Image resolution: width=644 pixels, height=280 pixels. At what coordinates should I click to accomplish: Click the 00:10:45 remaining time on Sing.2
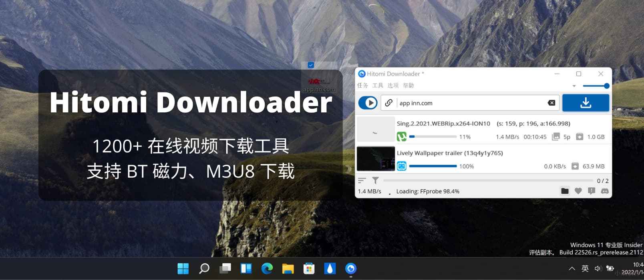pos(535,137)
